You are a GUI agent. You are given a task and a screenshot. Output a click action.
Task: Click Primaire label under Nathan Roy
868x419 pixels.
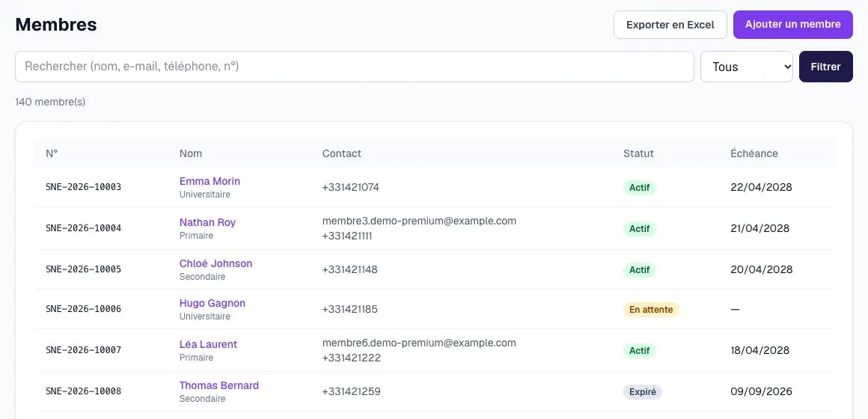[197, 236]
